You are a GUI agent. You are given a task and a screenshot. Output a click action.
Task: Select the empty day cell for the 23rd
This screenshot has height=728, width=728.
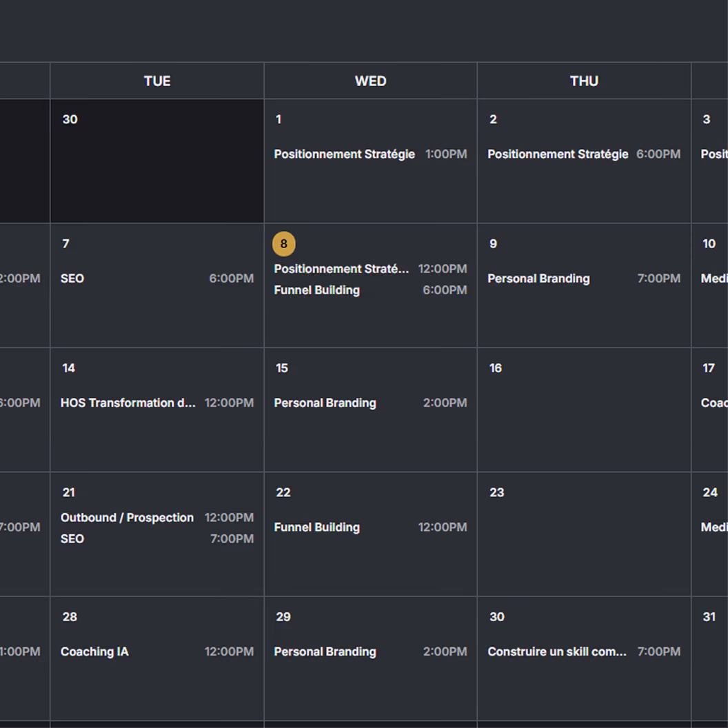(584, 534)
